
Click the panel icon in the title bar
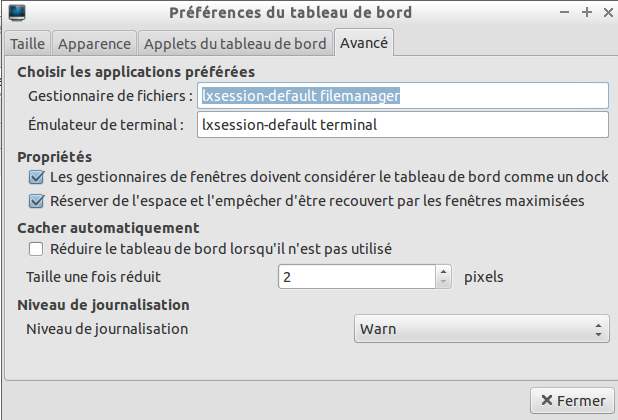point(17,12)
